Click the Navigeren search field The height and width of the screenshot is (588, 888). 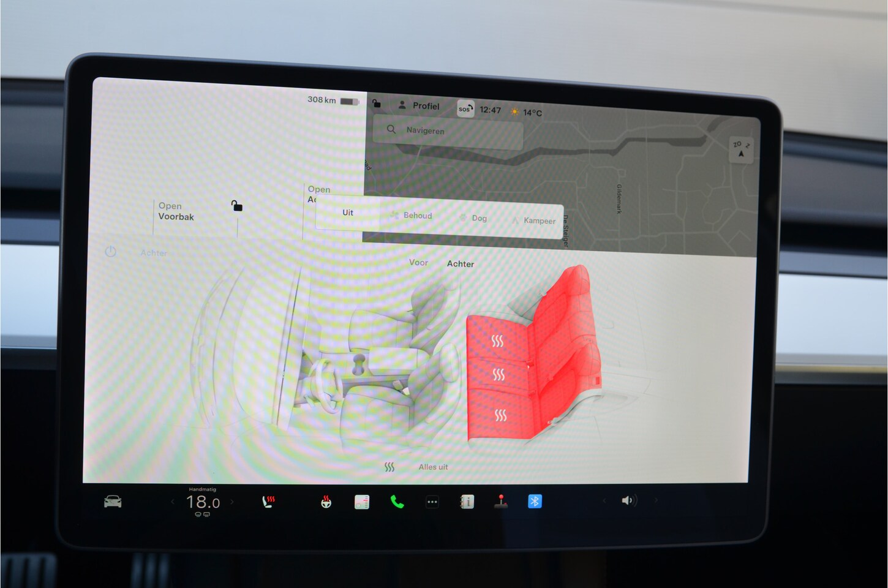(448, 131)
